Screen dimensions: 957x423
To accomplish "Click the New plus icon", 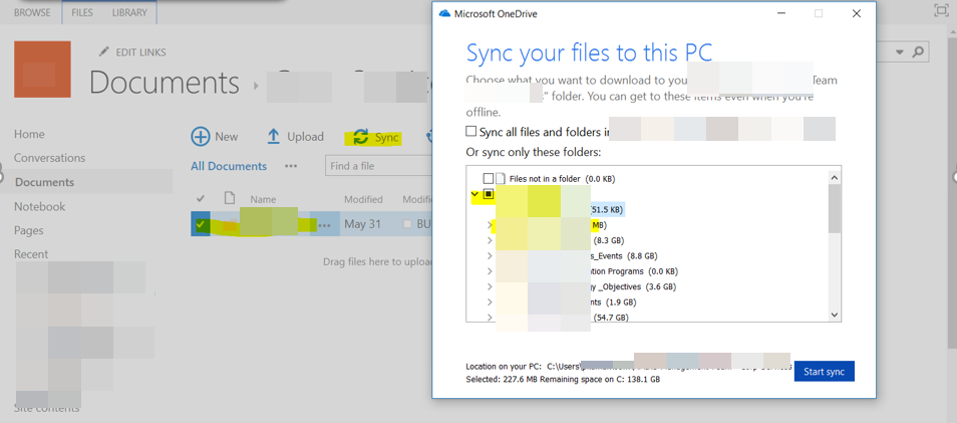I will click(x=200, y=137).
